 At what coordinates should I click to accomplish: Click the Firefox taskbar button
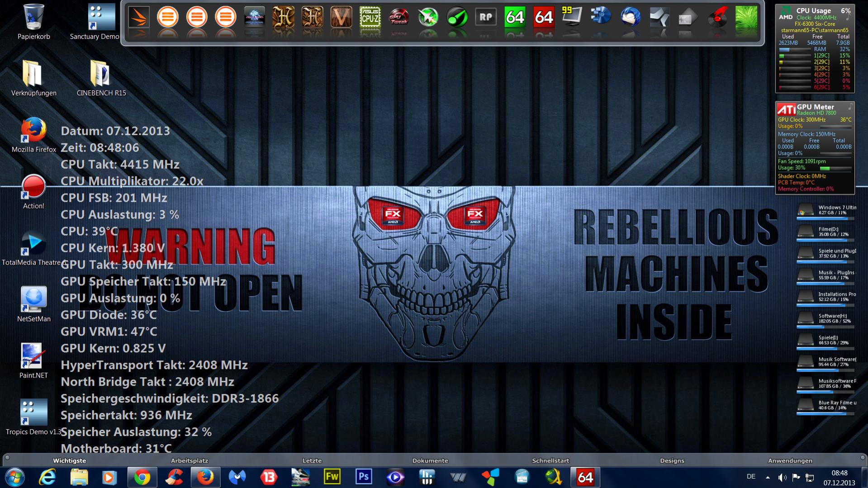pos(205,477)
